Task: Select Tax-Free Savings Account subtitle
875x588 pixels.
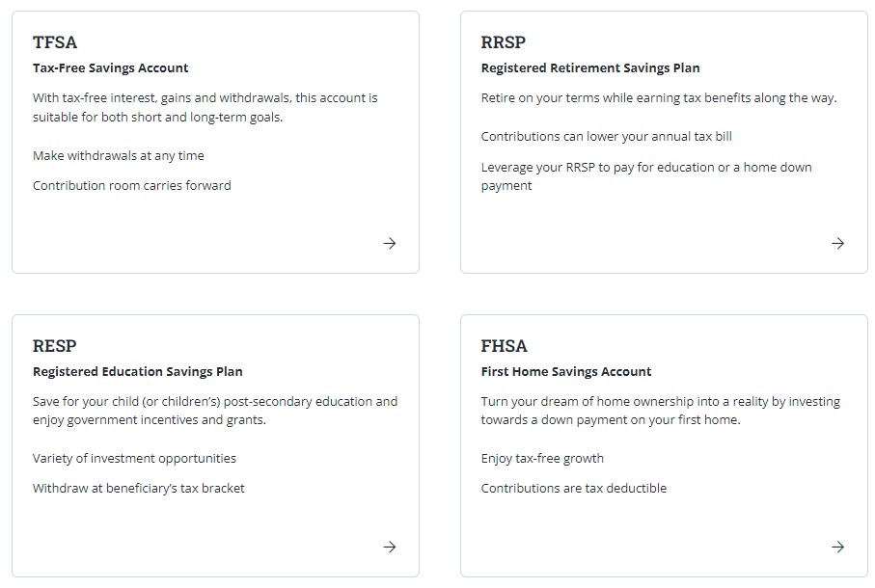Action: pos(111,68)
